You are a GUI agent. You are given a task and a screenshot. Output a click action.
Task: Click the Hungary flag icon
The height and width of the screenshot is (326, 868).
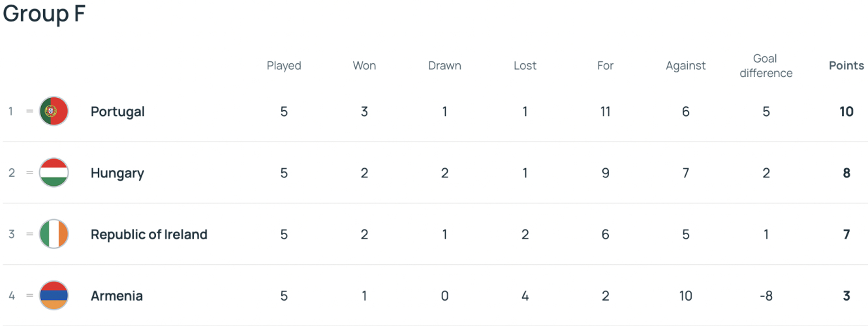(54, 173)
